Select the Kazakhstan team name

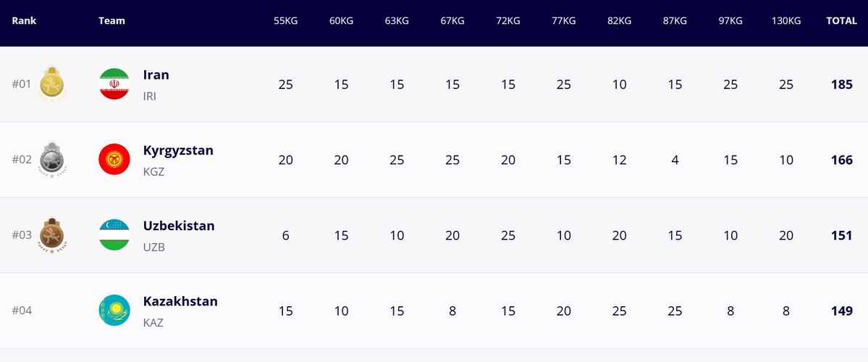pos(180,301)
